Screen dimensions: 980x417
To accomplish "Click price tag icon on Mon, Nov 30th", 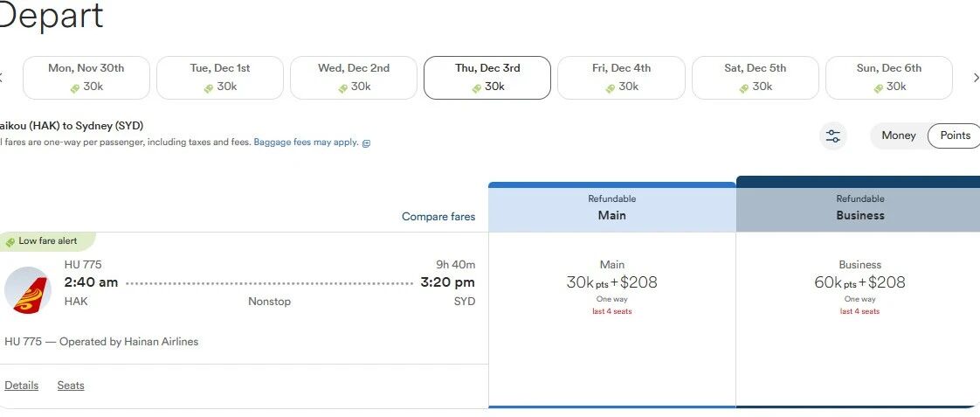I will click(x=76, y=88).
